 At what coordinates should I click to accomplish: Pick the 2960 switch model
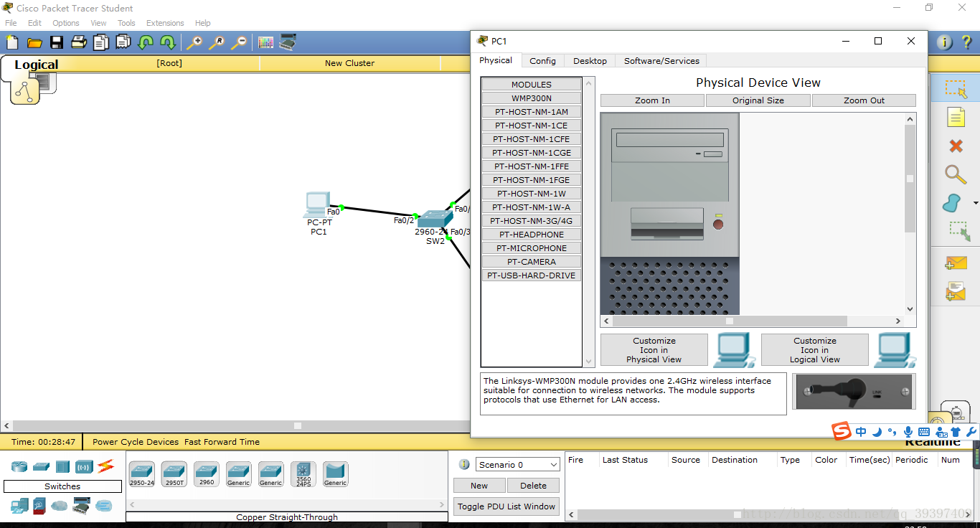click(207, 474)
